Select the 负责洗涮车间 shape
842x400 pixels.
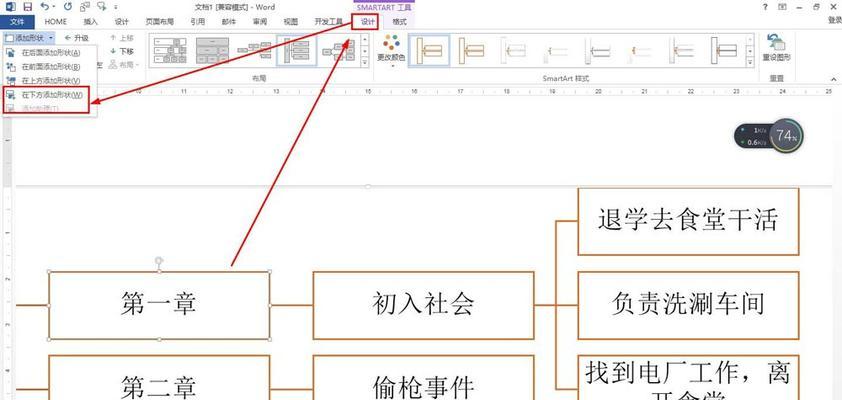point(688,305)
